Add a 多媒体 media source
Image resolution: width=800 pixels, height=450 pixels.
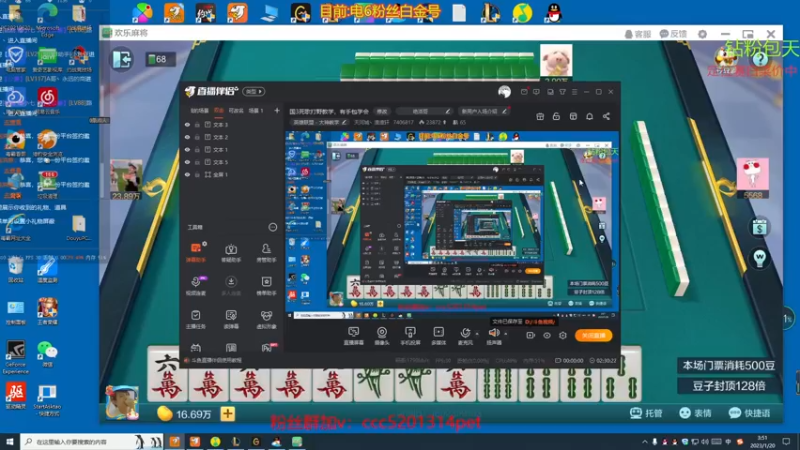pyautogui.click(x=438, y=336)
